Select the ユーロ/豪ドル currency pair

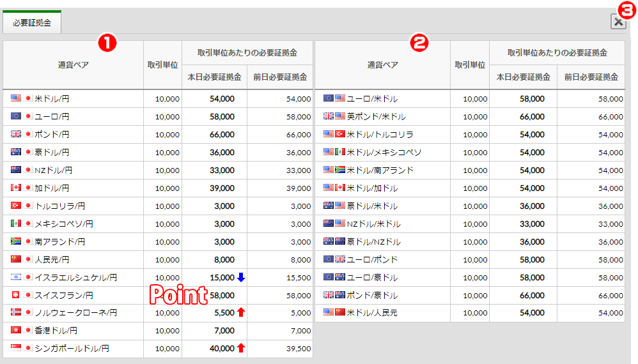[372, 277]
